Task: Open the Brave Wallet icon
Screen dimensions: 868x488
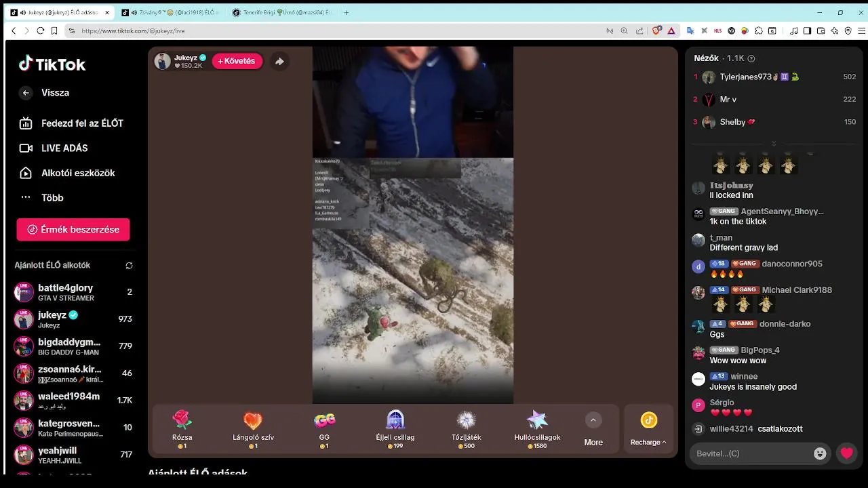Action: tap(821, 30)
